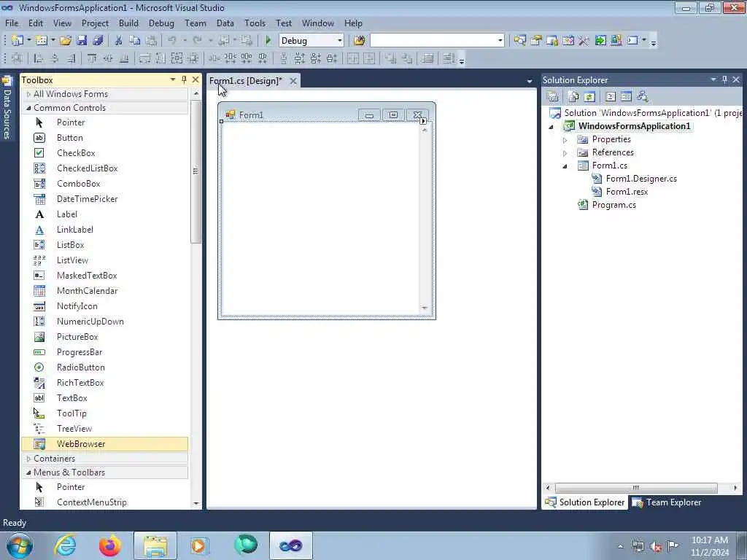
Task: Switch to the Form1.cs [Design] tab
Action: (246, 81)
